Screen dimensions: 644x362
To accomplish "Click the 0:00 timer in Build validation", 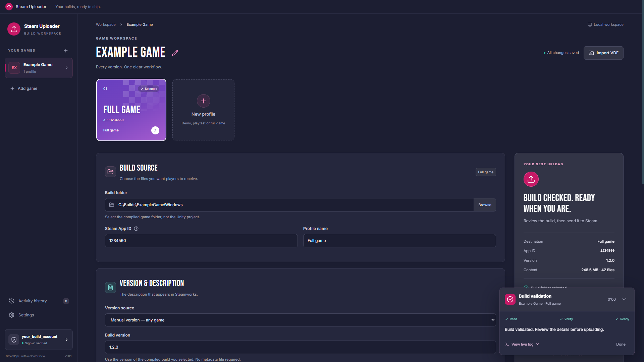I will point(611,299).
